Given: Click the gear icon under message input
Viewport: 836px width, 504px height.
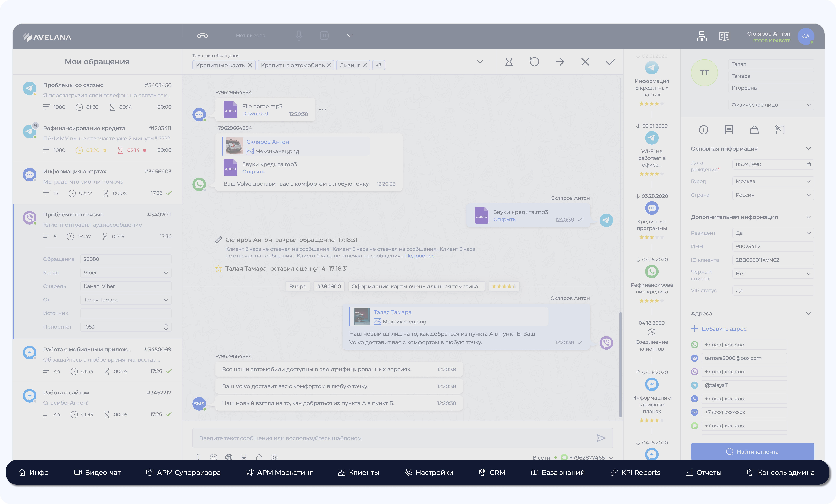Looking at the screenshot, I should click(x=274, y=457).
